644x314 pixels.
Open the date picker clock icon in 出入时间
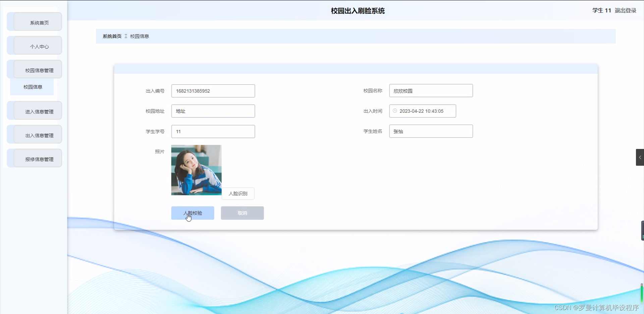tap(394, 111)
